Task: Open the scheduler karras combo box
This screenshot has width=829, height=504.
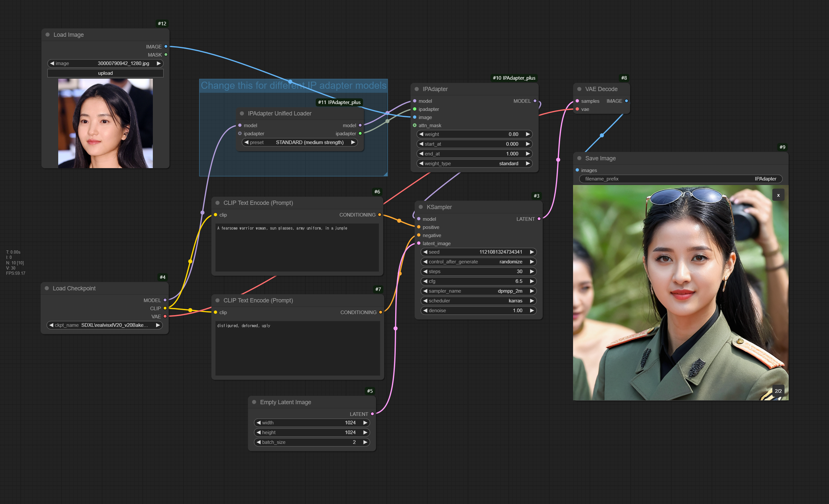Action: click(x=478, y=301)
